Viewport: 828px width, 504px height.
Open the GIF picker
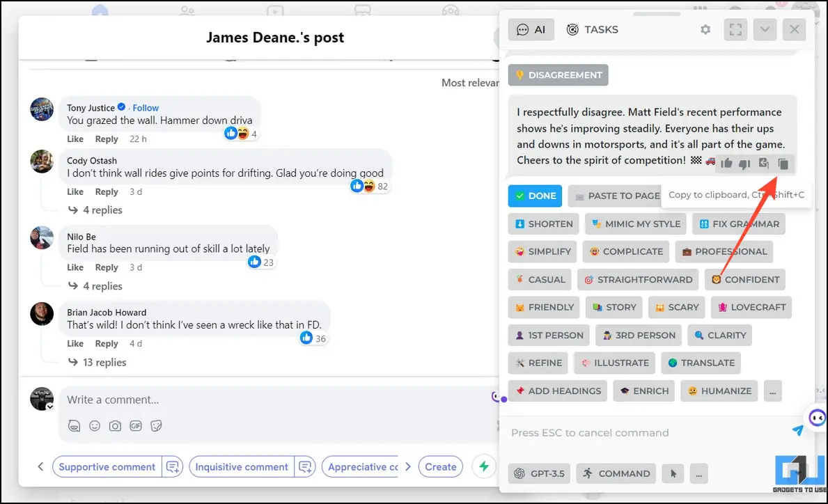[x=136, y=426]
